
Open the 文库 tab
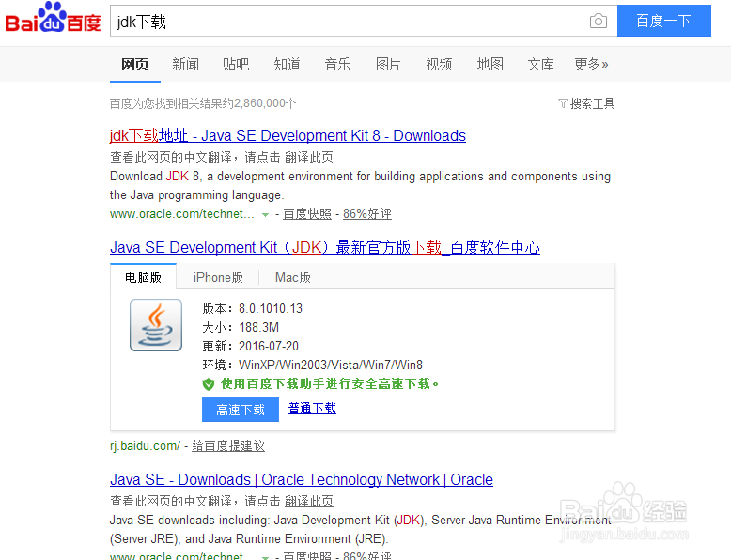point(540,64)
